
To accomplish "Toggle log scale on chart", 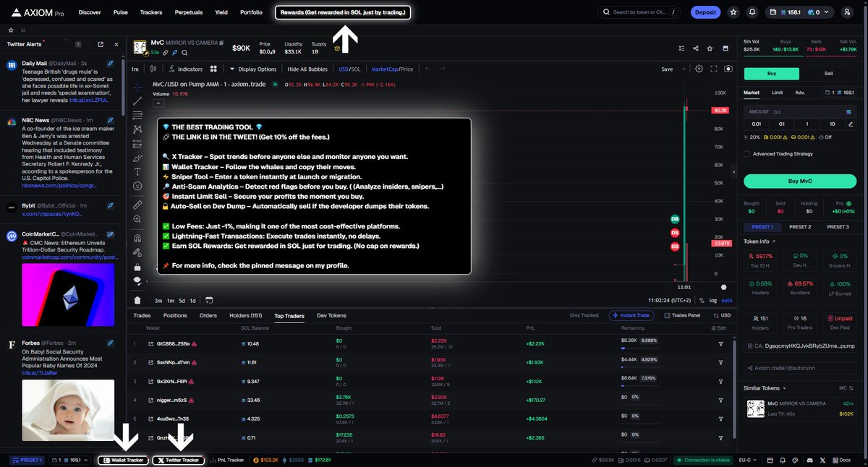I will [x=713, y=300].
